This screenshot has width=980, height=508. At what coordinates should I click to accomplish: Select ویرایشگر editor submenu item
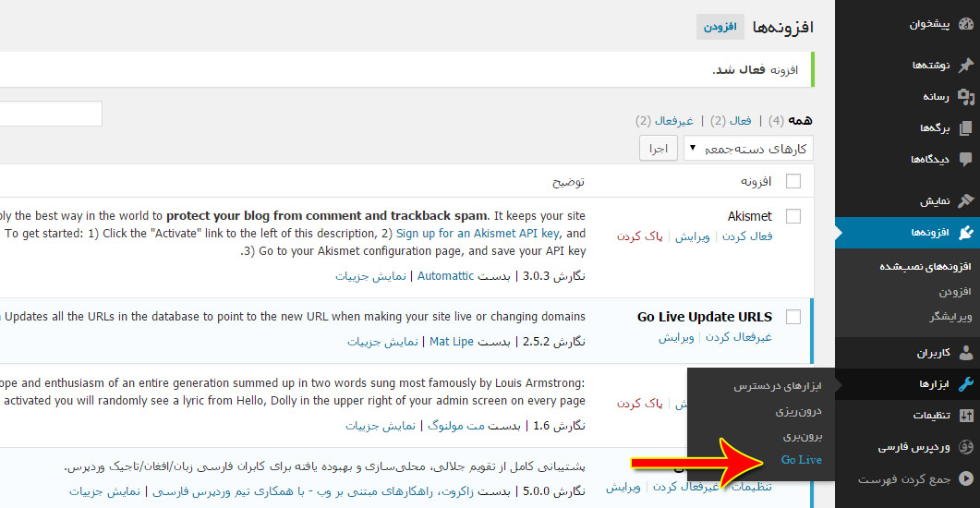(x=950, y=317)
